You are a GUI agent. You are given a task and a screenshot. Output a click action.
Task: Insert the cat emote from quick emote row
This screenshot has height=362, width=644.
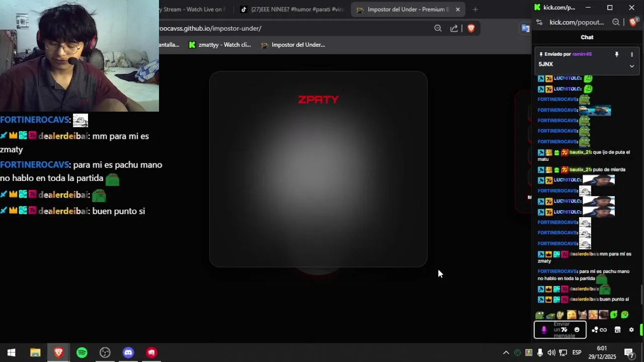click(x=582, y=315)
